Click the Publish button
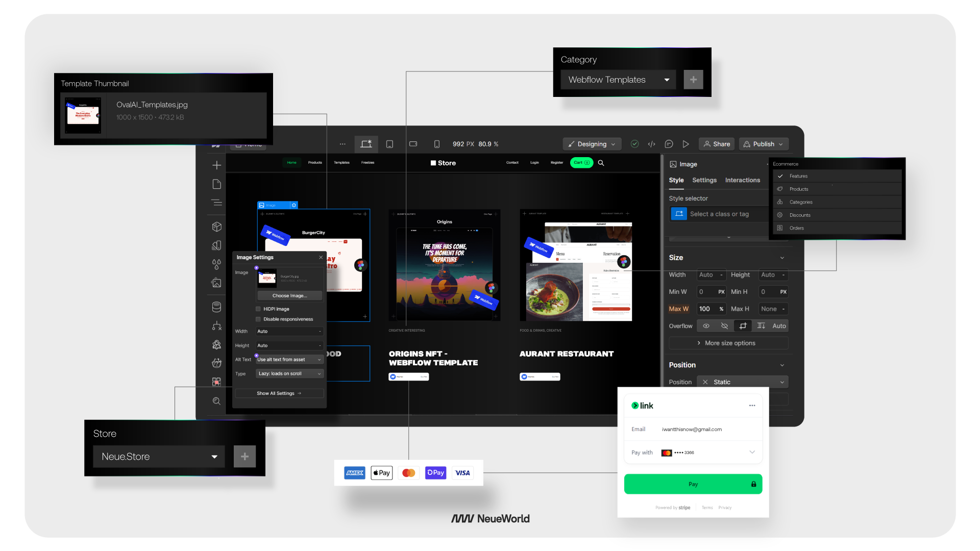The image size is (980, 551). pyautogui.click(x=764, y=144)
